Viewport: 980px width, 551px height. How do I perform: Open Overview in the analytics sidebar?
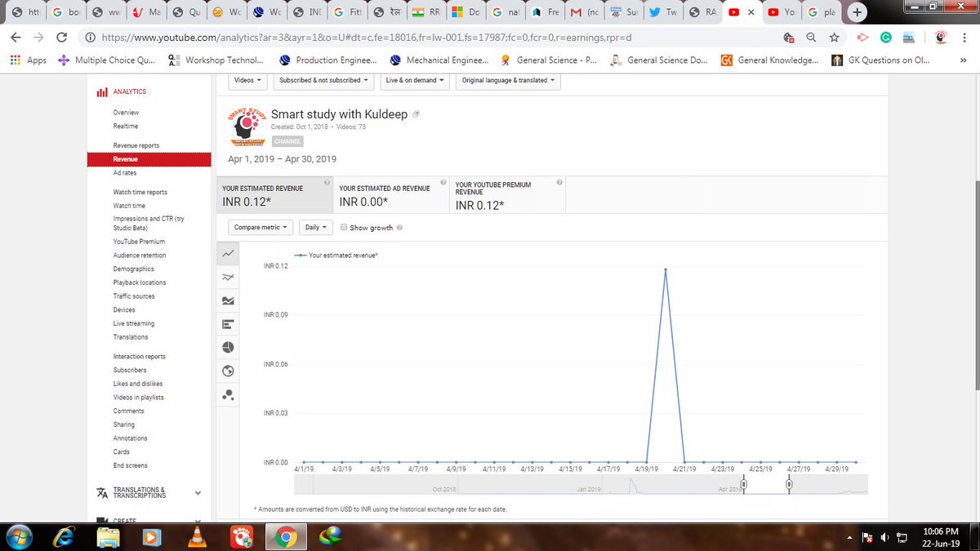click(x=126, y=113)
